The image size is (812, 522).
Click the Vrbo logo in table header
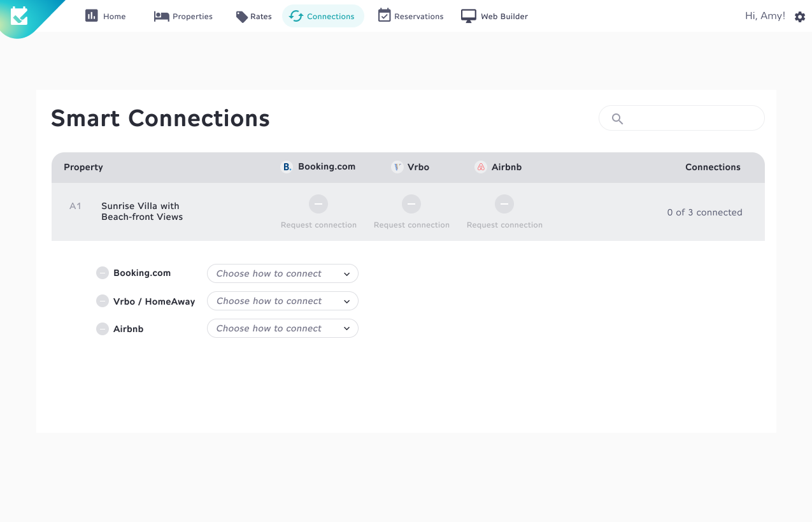pos(397,167)
